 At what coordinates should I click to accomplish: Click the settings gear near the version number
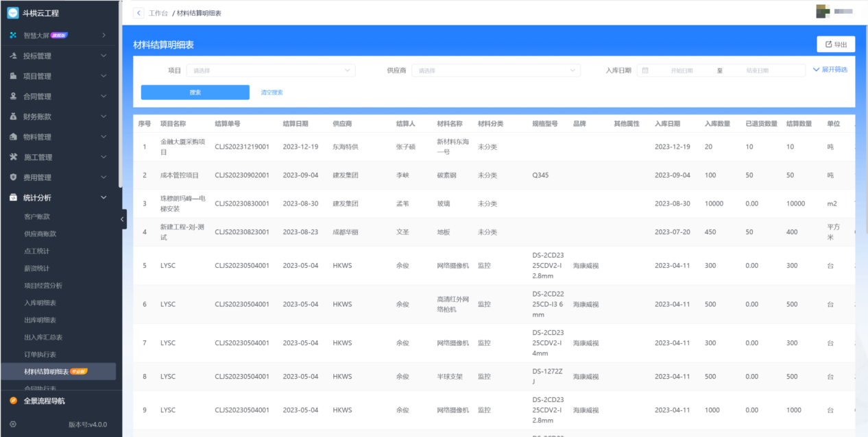(13, 425)
